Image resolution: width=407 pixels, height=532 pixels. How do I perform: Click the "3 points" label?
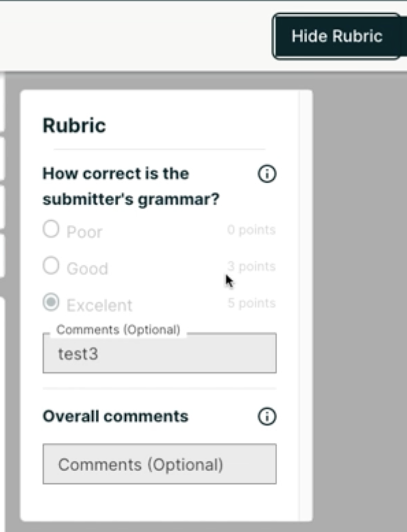251,267
